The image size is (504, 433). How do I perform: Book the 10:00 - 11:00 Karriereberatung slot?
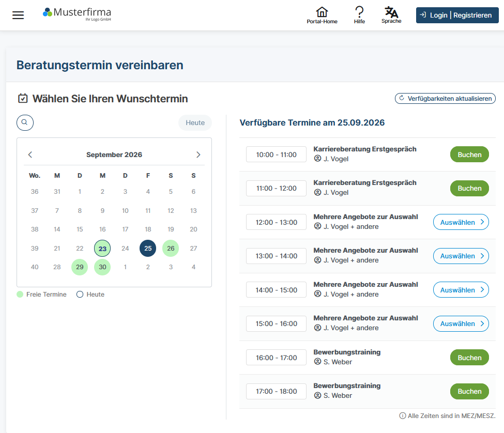point(469,154)
